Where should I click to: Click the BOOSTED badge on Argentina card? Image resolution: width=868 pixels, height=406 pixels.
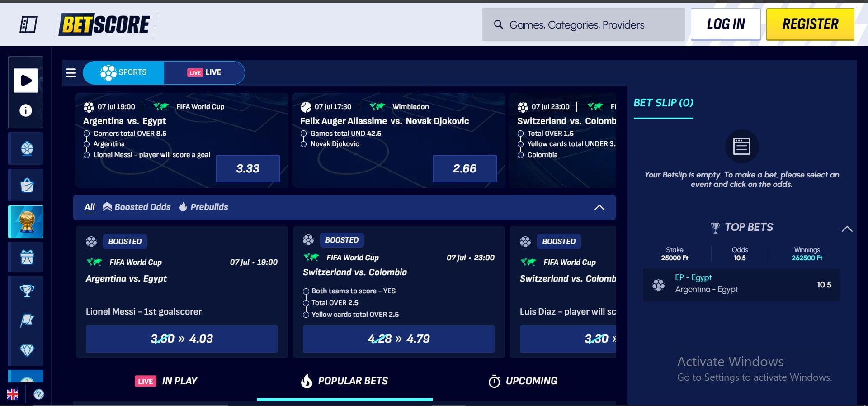(125, 242)
